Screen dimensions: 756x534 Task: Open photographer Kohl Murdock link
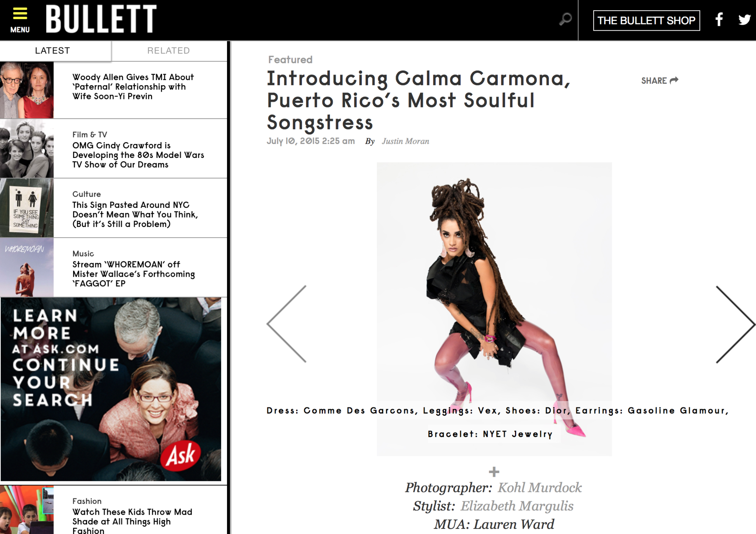(540, 488)
